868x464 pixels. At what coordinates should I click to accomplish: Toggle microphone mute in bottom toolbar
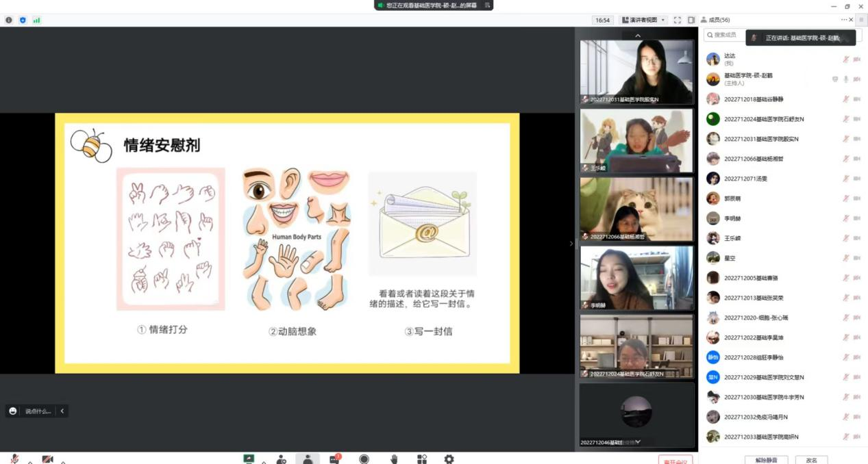coord(14,459)
